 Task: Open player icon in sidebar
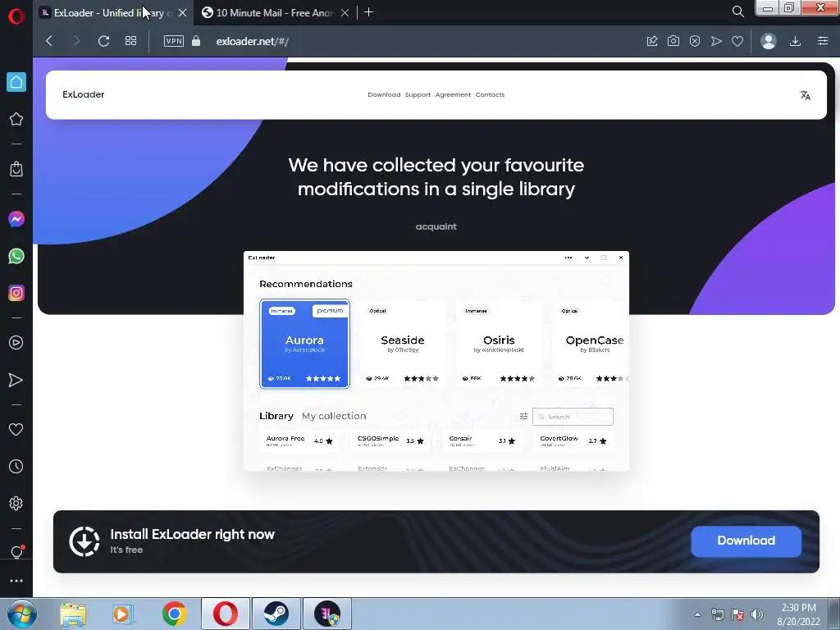tap(16, 343)
